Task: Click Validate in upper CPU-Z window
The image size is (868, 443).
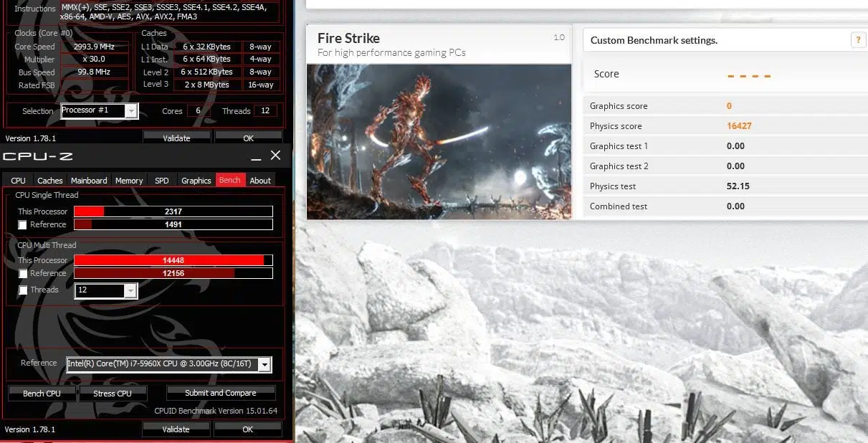Action: [176, 138]
